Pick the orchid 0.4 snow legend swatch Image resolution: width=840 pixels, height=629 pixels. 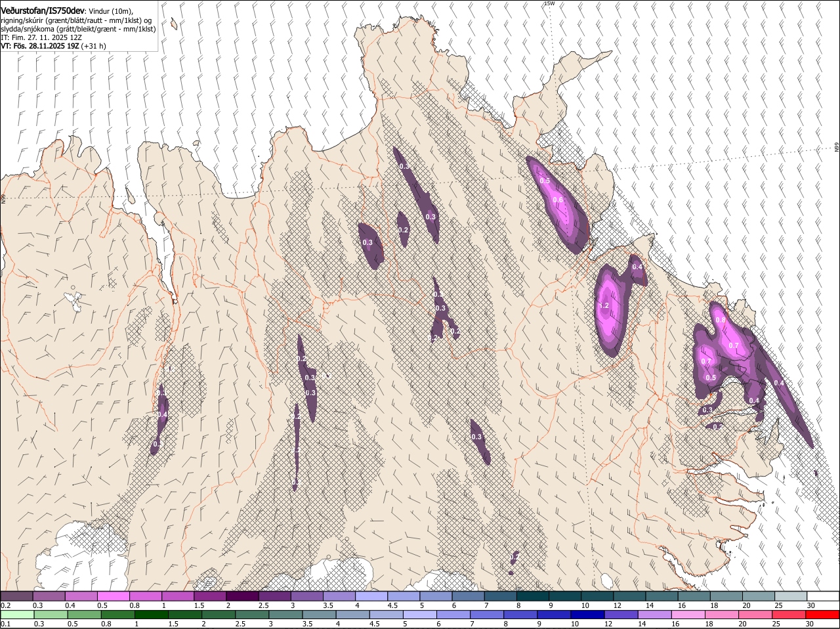(x=81, y=596)
